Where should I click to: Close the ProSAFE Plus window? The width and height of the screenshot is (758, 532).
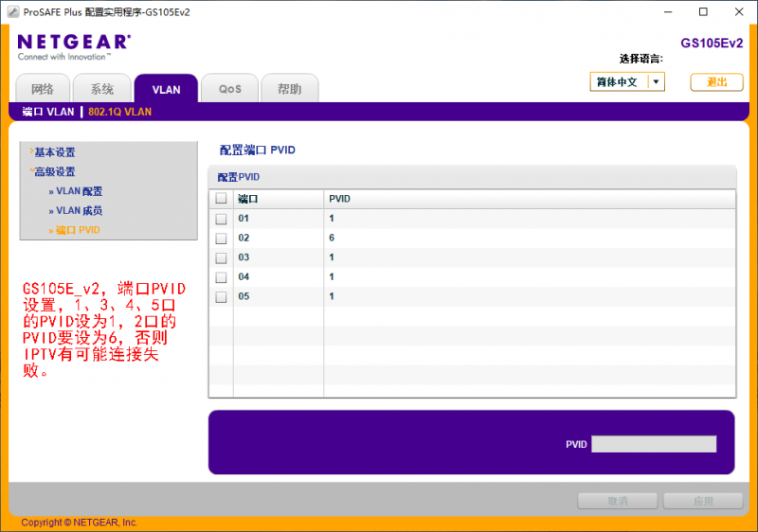click(x=739, y=12)
